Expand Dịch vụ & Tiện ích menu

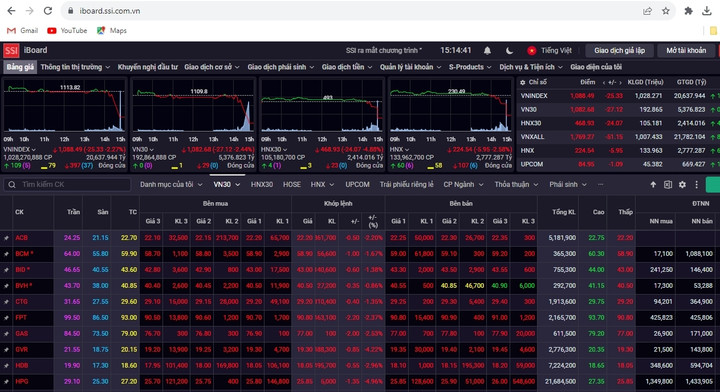point(531,67)
